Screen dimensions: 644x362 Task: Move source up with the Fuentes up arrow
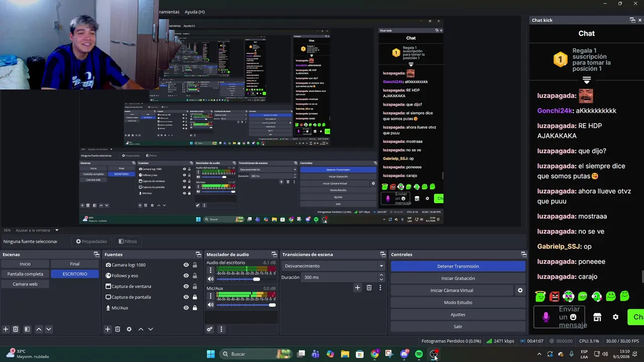point(140,329)
